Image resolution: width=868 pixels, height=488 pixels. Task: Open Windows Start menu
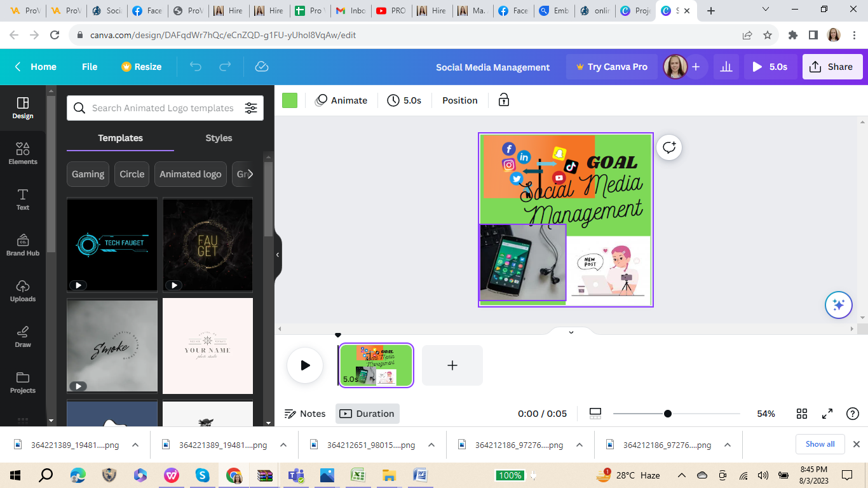pos(15,475)
